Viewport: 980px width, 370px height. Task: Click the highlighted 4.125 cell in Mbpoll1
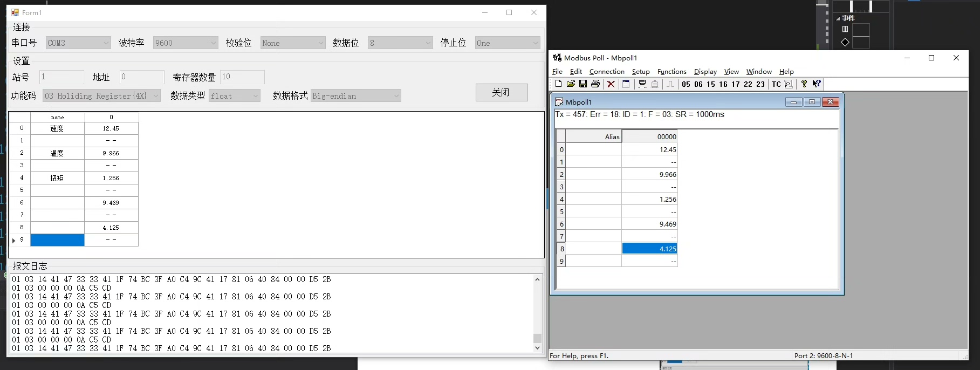click(x=649, y=249)
